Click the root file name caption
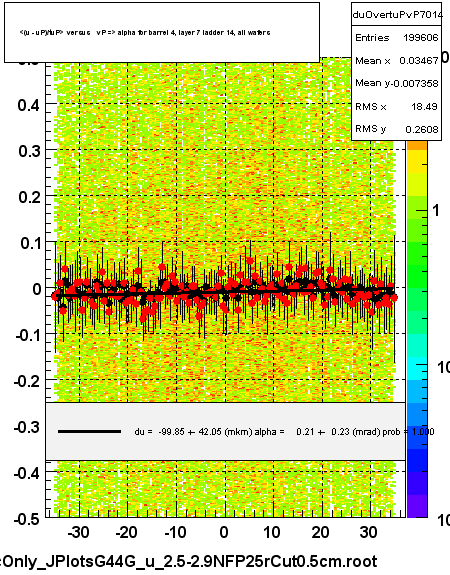This screenshot has height=575, width=450. pyautogui.click(x=189, y=561)
